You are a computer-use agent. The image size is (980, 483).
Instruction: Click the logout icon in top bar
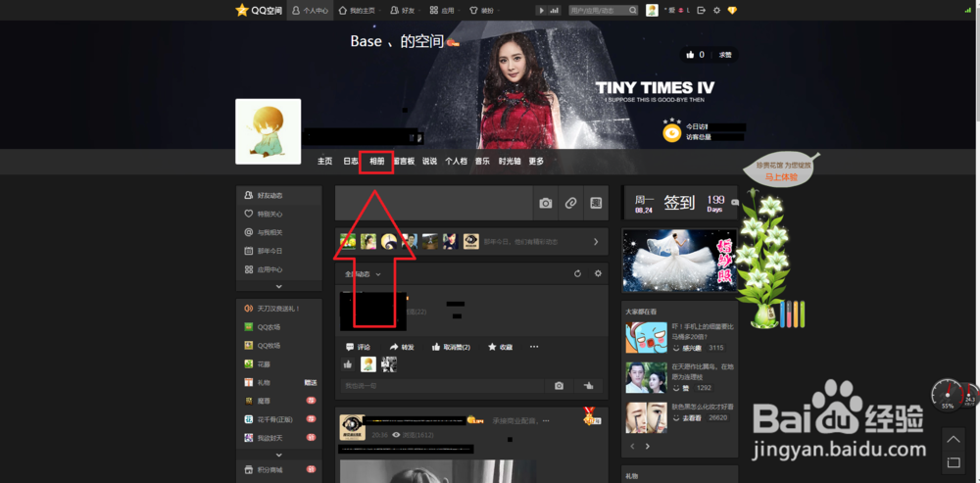tap(702, 11)
